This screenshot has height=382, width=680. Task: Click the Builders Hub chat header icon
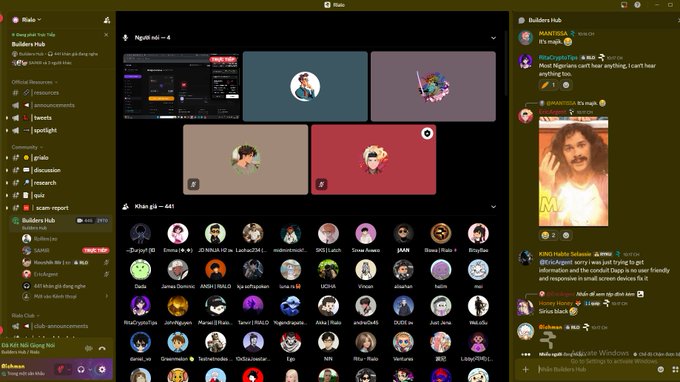pos(522,20)
